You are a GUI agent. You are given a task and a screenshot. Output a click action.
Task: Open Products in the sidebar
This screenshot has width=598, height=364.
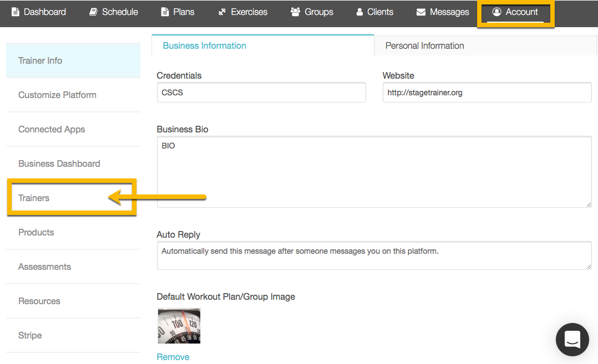73,232
